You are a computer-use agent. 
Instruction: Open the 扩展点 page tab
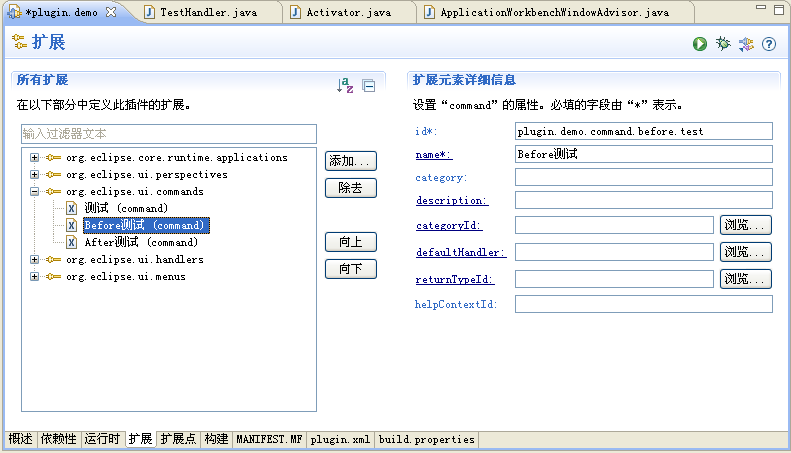(178, 439)
